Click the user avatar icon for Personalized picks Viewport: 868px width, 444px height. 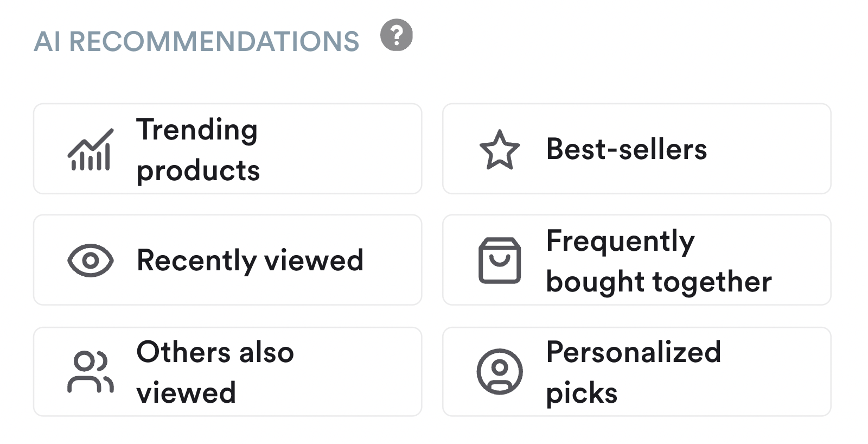coord(500,372)
